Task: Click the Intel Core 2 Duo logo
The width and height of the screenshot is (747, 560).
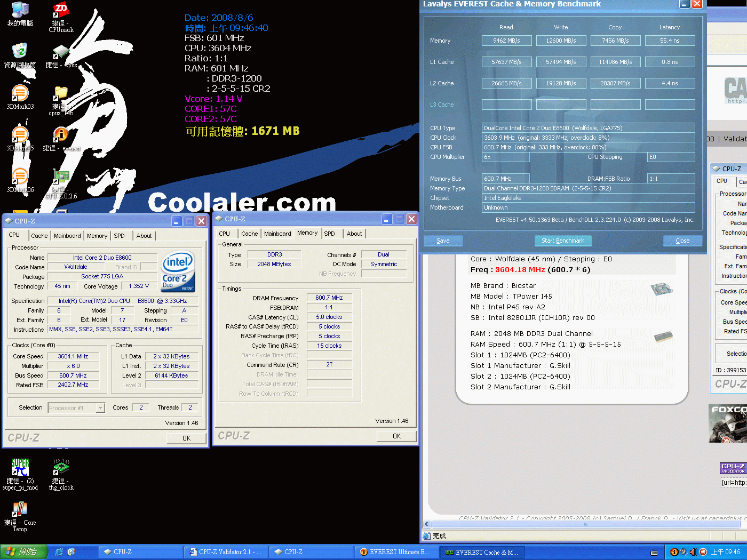Action: point(178,271)
